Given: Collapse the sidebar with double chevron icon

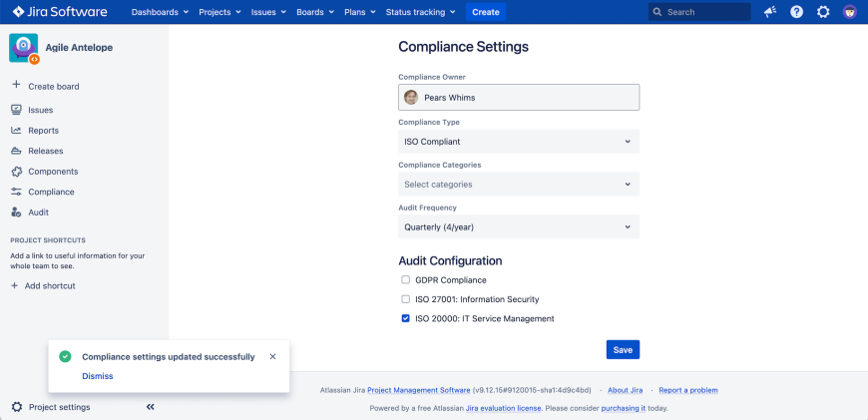Looking at the screenshot, I should click(151, 407).
